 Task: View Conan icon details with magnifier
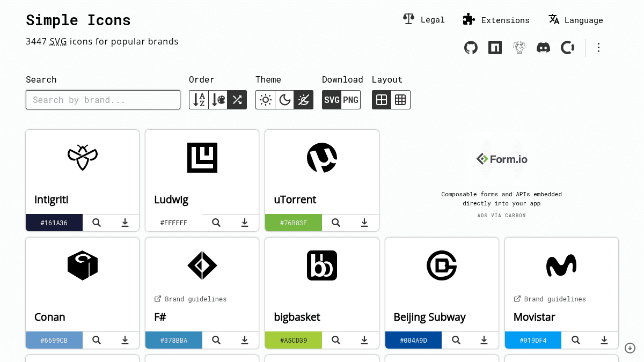(x=97, y=340)
